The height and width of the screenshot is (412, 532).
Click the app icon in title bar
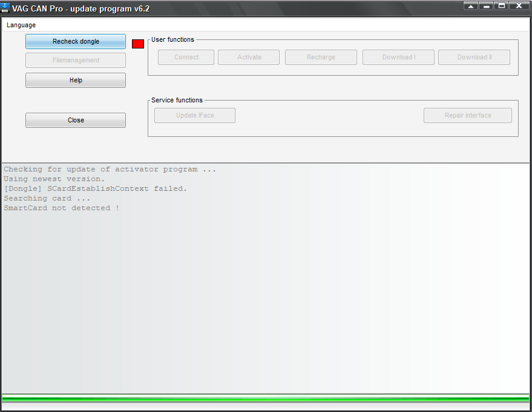click(x=5, y=7)
